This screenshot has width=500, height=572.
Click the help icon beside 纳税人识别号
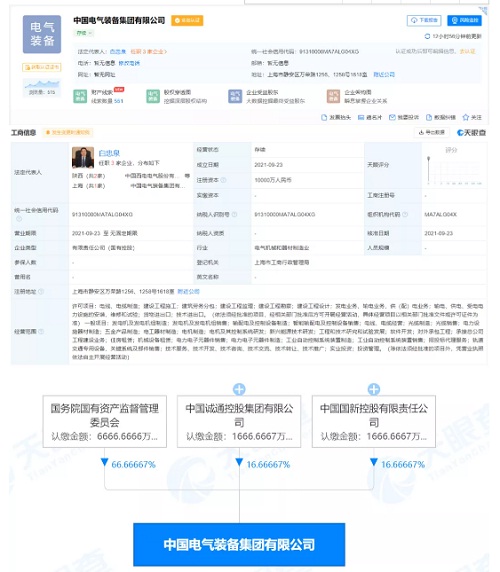click(x=235, y=214)
